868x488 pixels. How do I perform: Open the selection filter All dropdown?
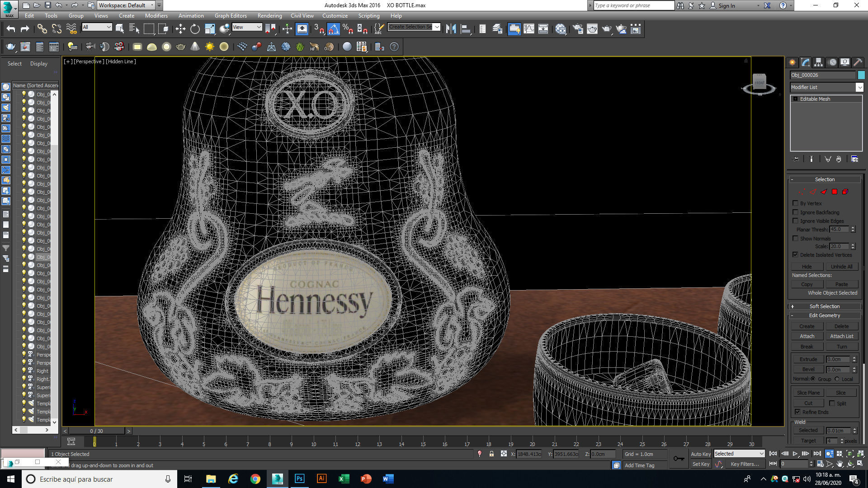(97, 27)
